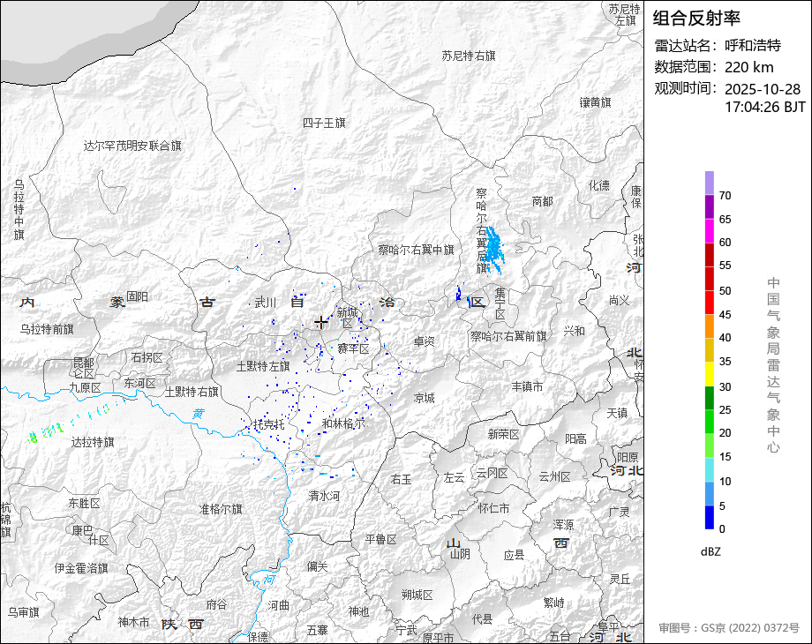Select the orange 40–45 dBZ legend swatch
The image size is (812, 644).
coord(710,326)
